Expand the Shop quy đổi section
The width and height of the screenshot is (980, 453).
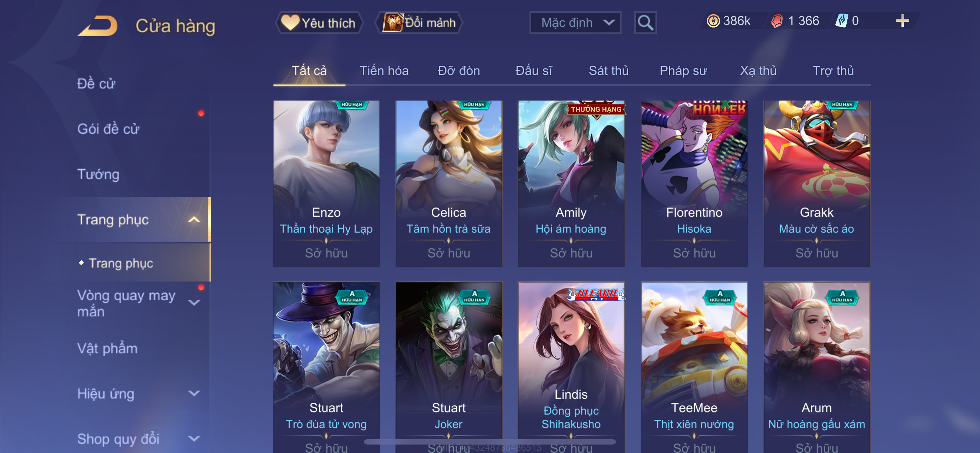click(194, 439)
